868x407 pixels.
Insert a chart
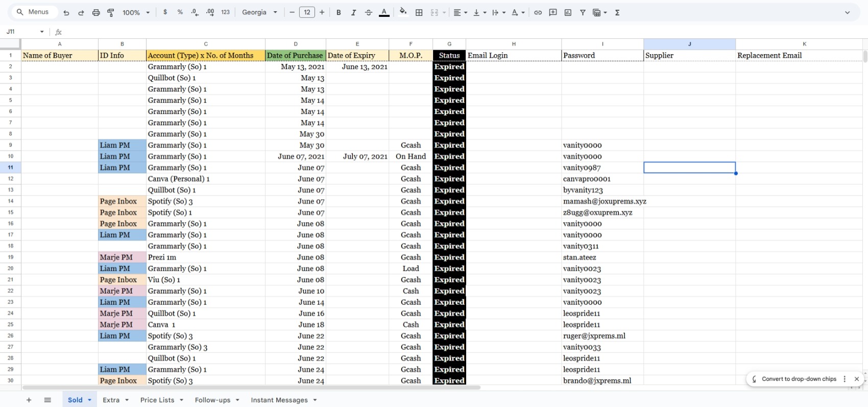click(568, 12)
